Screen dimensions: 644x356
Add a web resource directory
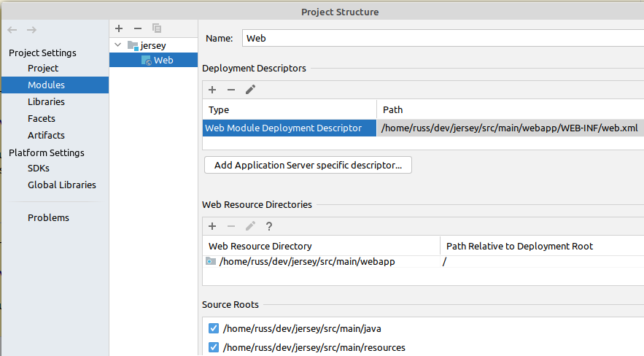point(212,226)
